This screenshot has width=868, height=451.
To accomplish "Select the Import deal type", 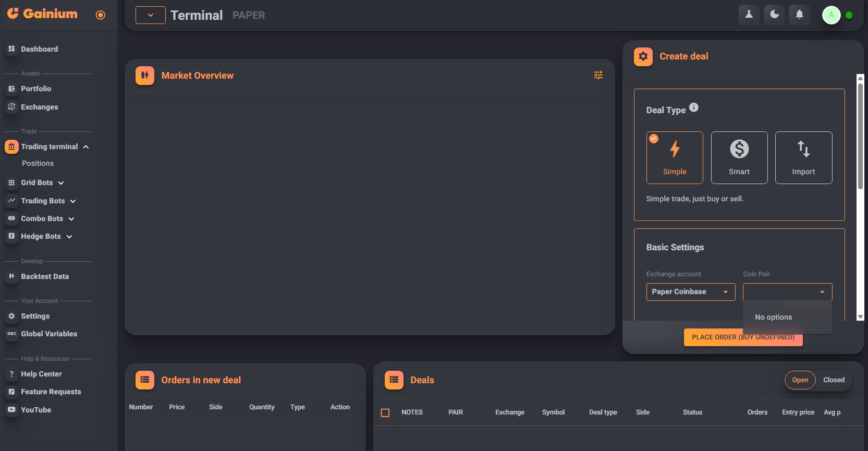I will click(x=803, y=157).
